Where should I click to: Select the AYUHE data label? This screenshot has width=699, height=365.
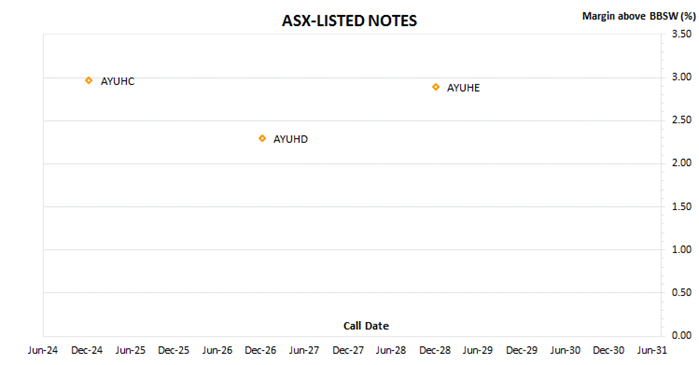[463, 88]
